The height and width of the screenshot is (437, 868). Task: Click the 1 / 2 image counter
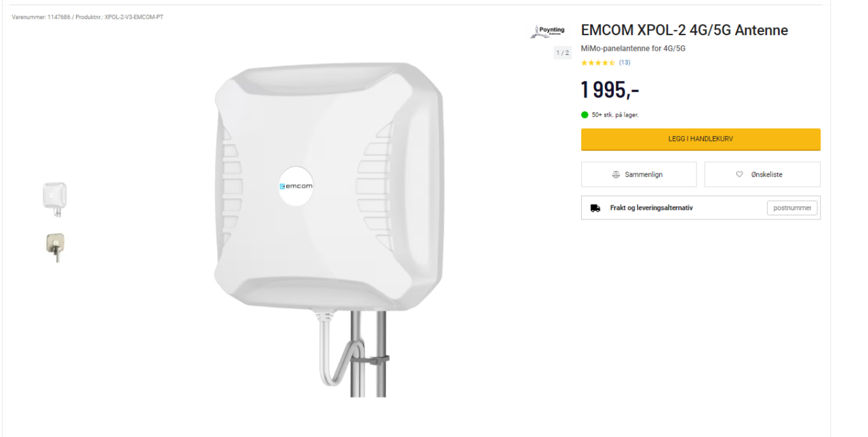click(562, 53)
